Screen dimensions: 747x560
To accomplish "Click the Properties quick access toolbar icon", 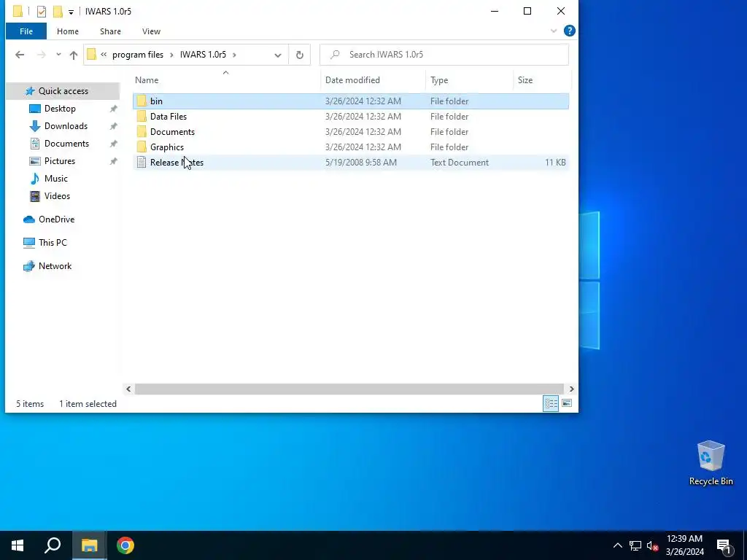I will pyautogui.click(x=42, y=12).
